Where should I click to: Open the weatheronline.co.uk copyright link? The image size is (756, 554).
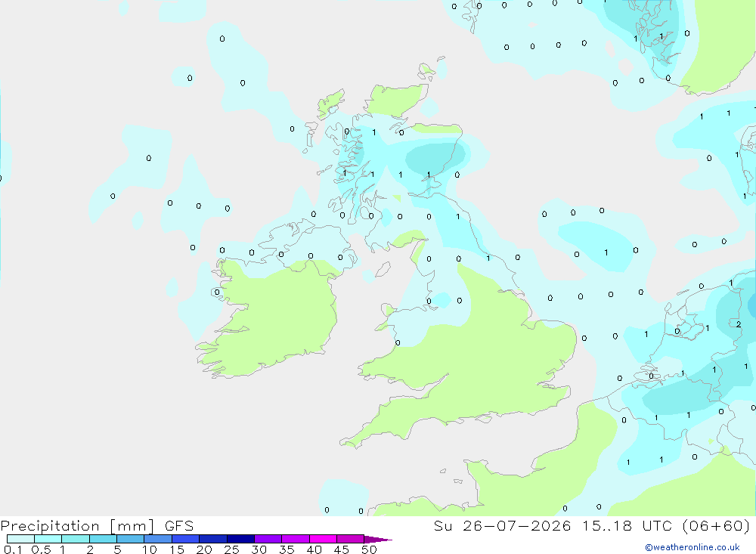pyautogui.click(x=692, y=547)
